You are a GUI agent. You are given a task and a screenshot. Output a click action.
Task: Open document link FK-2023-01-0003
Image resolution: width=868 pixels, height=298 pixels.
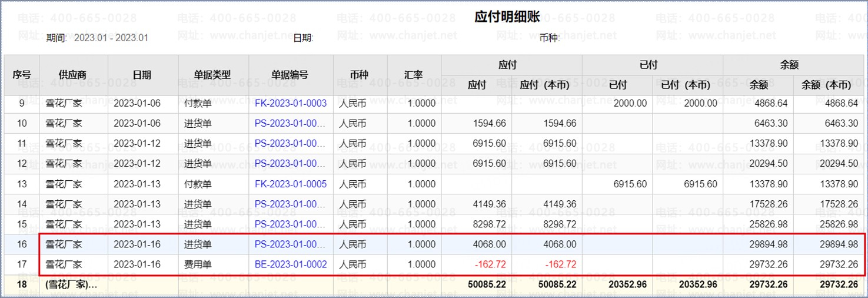(291, 103)
